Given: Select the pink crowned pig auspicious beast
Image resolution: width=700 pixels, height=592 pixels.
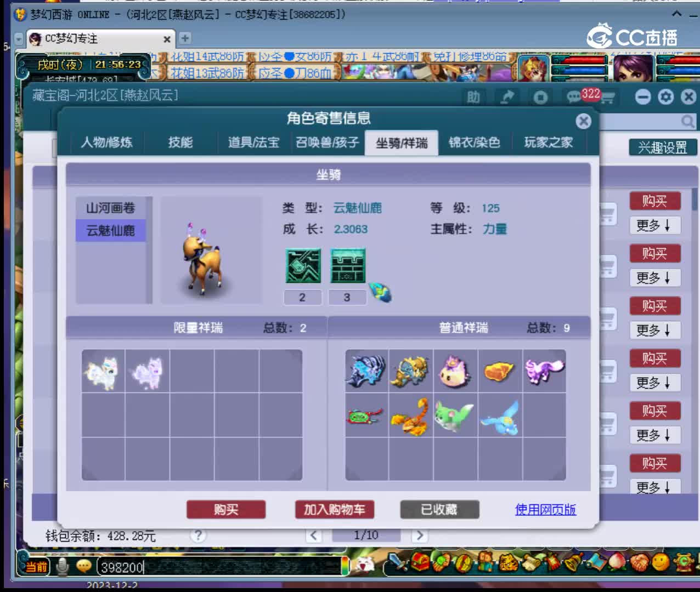Looking at the screenshot, I should pos(455,372).
